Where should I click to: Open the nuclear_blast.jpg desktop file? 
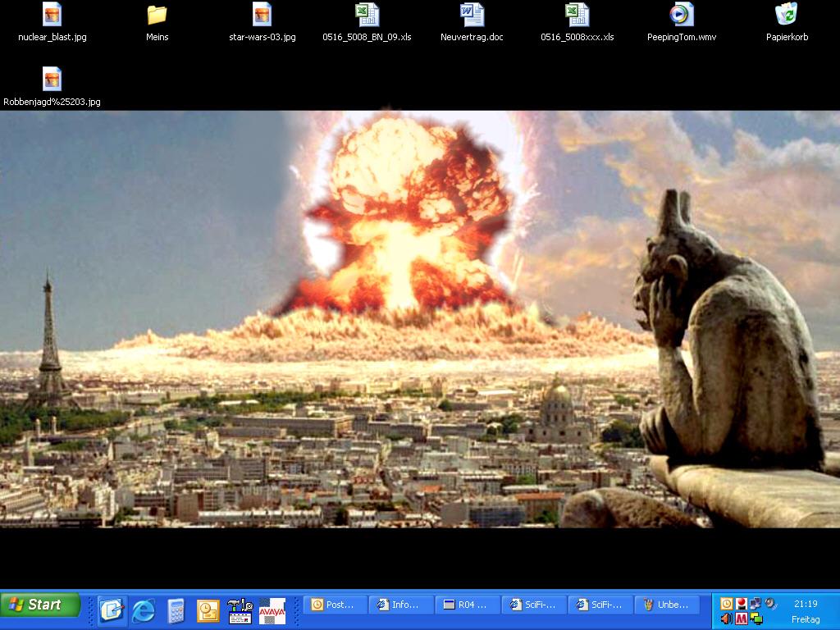pyautogui.click(x=52, y=15)
